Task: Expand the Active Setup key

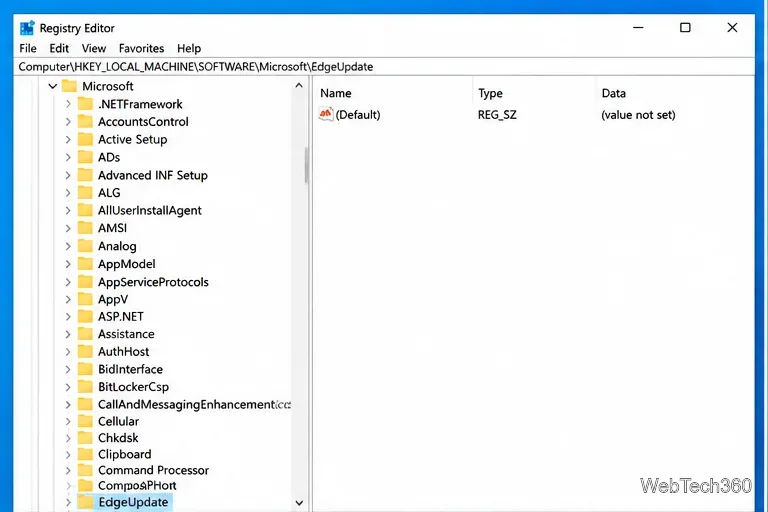Action: [68, 140]
